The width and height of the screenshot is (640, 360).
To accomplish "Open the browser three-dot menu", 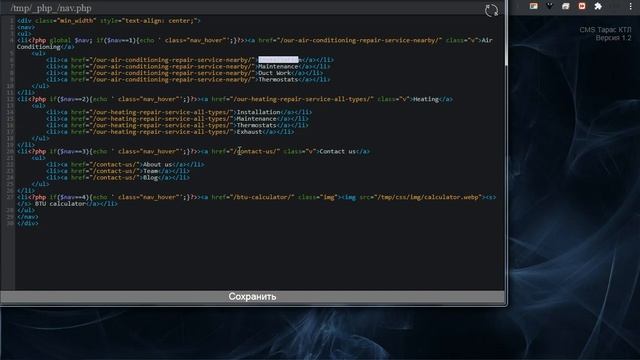I will tap(630, 7).
